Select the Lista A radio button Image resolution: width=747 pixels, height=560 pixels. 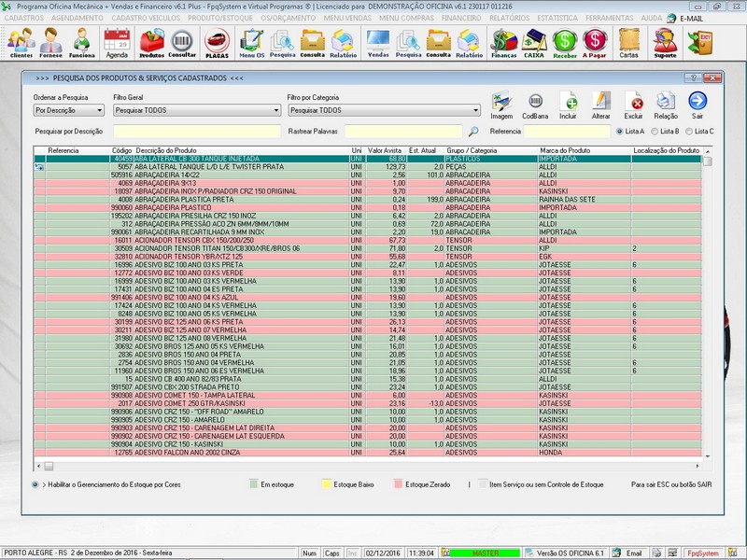click(x=618, y=132)
